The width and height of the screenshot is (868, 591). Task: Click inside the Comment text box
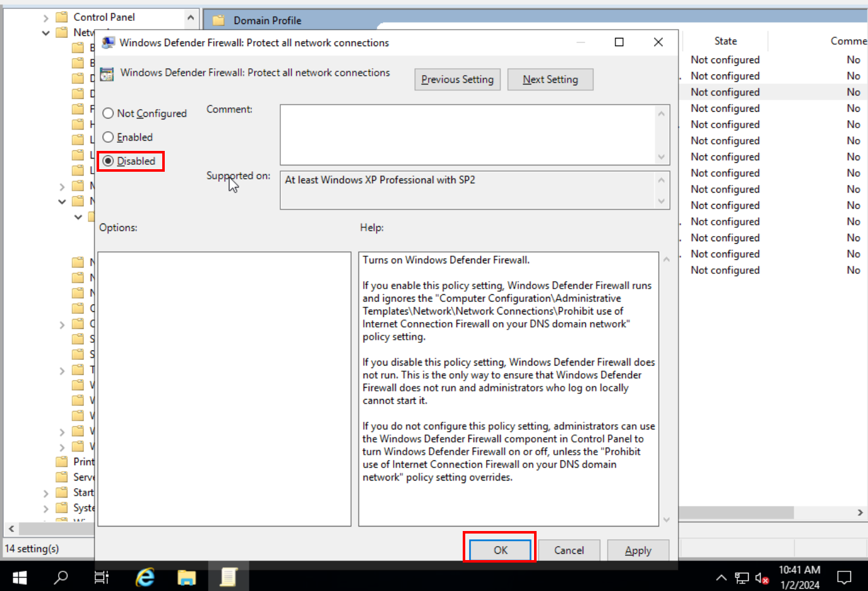[467, 134]
